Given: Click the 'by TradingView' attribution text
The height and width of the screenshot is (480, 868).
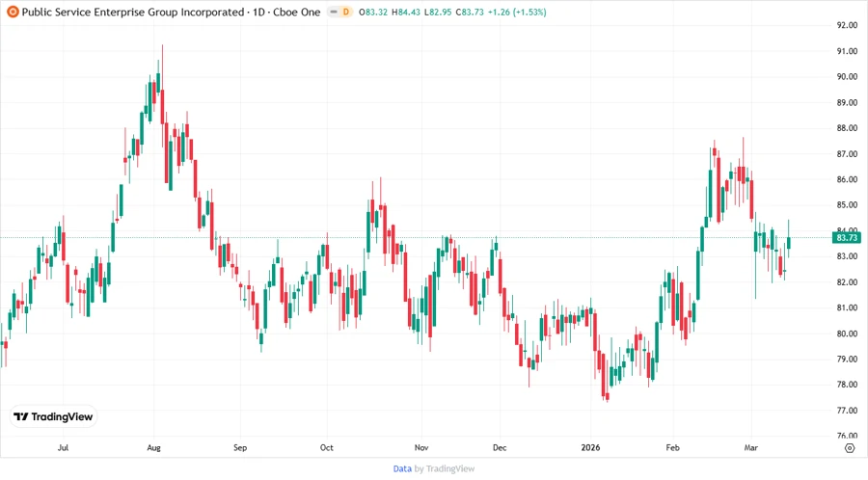Looking at the screenshot, I should pos(445,468).
